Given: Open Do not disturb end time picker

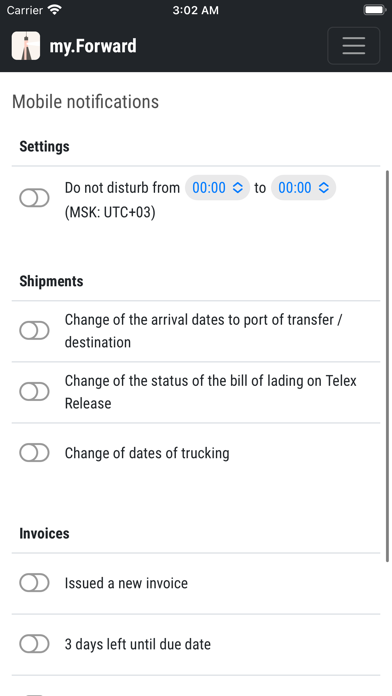Looking at the screenshot, I should click(304, 188).
